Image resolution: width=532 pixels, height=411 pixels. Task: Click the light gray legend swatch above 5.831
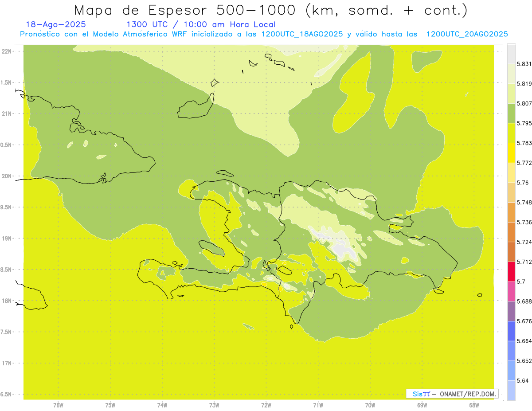[511, 54]
